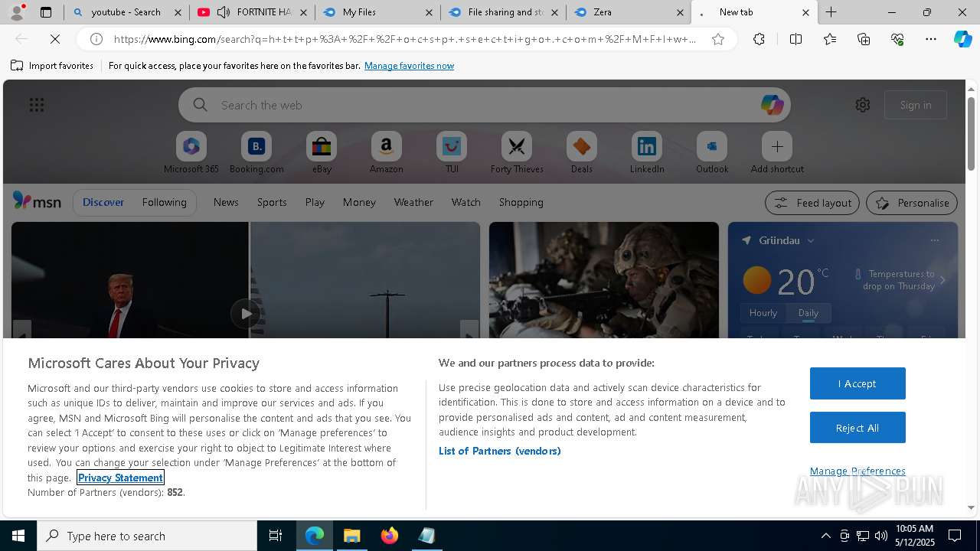Image resolution: width=980 pixels, height=551 pixels.
Task: Open Browser essentials heart icon
Action: click(897, 39)
